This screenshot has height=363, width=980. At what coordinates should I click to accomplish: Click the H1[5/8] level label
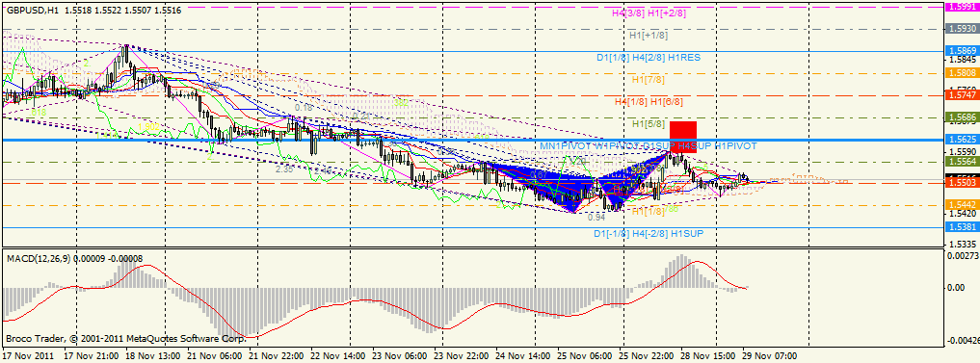coord(648,123)
